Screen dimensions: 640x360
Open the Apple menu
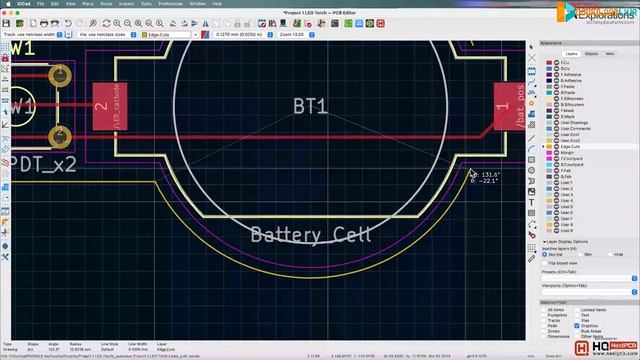click(x=8, y=4)
